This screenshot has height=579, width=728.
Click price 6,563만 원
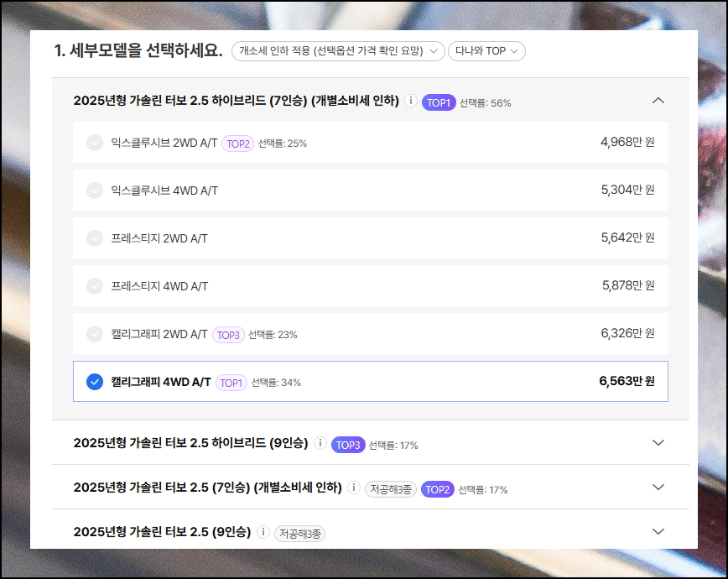pos(627,382)
